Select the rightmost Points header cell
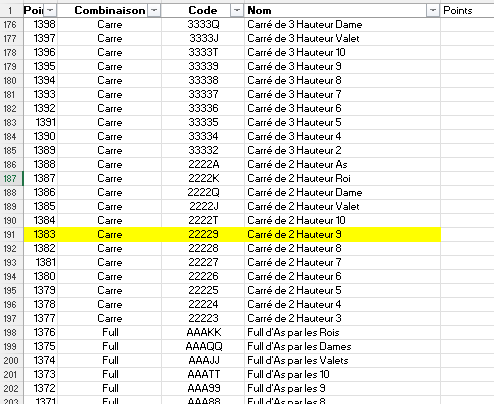This screenshot has height=404, width=494. coord(467,11)
